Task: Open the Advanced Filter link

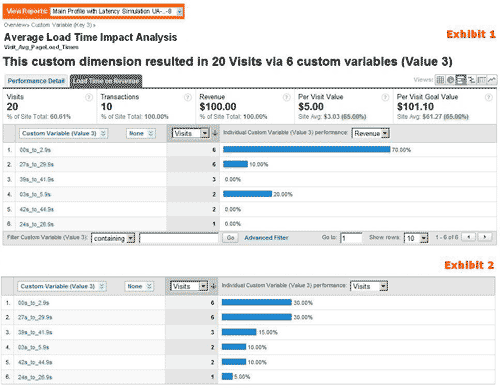Action: (266, 238)
